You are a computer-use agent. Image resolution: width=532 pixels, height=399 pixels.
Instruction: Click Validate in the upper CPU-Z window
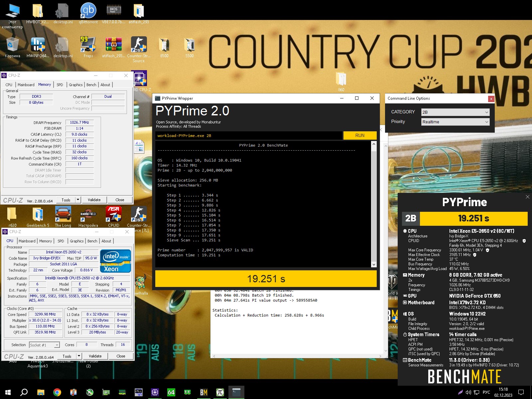pyautogui.click(x=94, y=200)
